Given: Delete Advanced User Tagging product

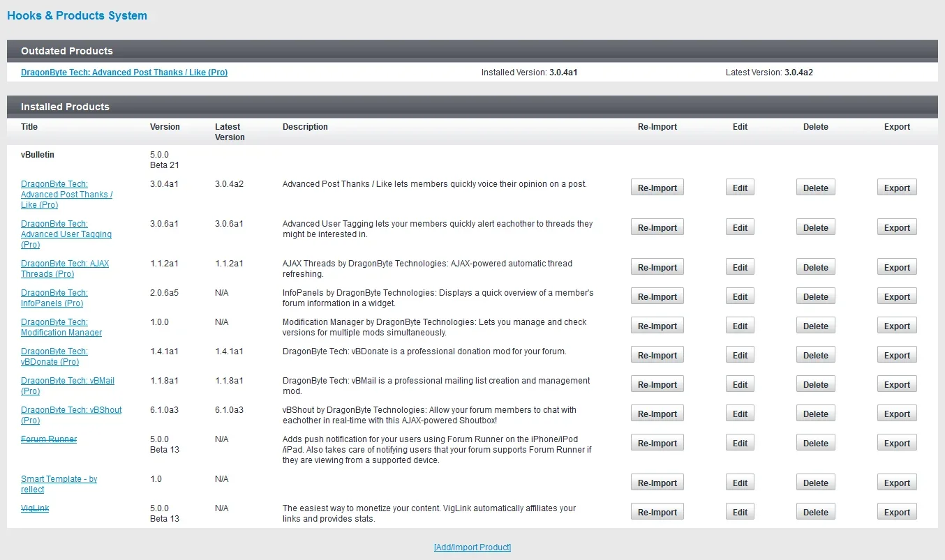Looking at the screenshot, I should pos(816,227).
